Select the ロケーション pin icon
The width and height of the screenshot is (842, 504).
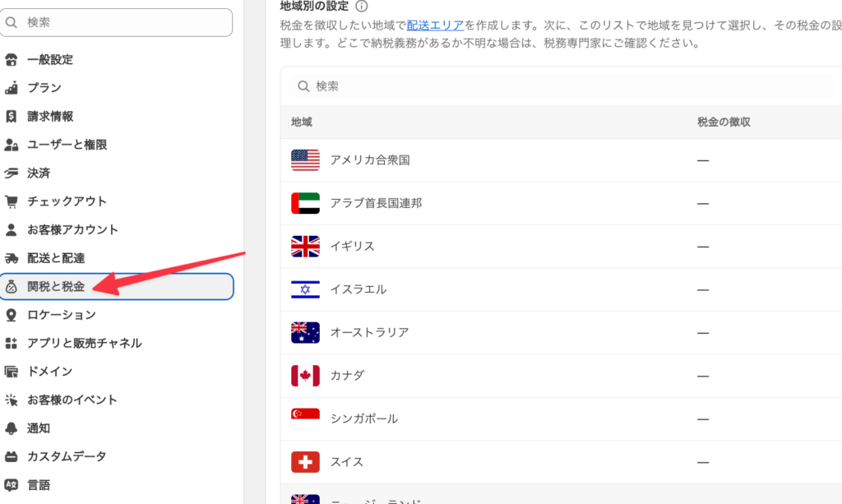click(x=12, y=315)
